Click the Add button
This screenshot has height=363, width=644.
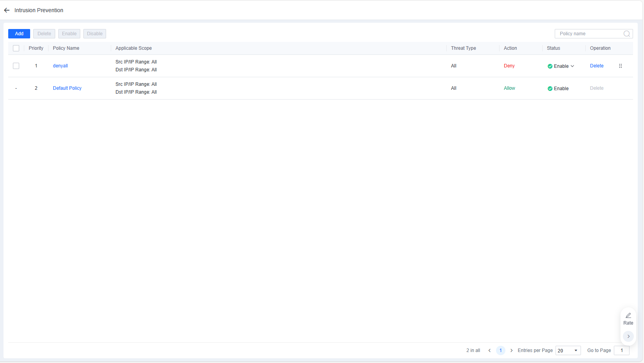19,34
